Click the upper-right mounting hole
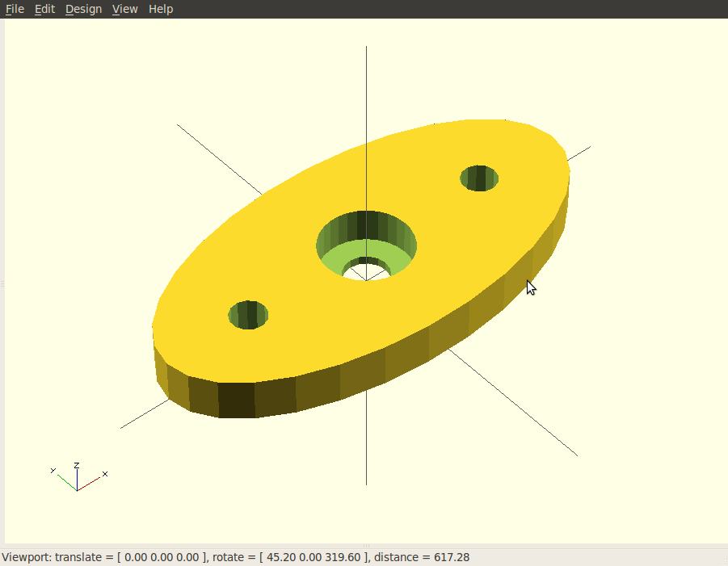The image size is (728, 566). tap(478, 179)
